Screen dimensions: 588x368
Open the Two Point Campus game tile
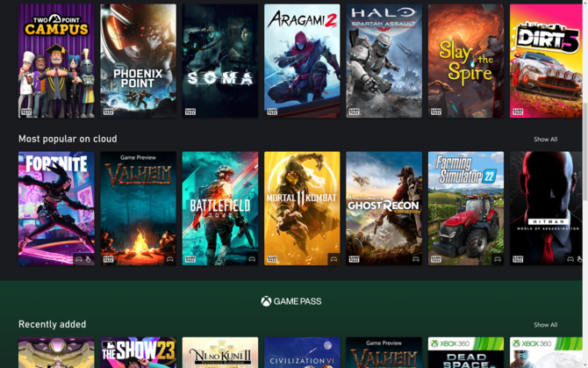point(56,61)
